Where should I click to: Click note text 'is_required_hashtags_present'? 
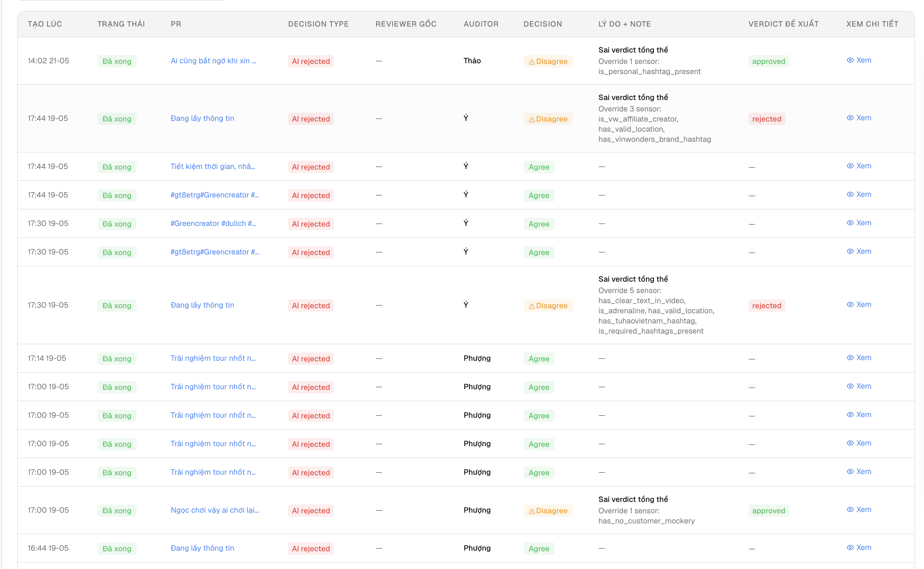(651, 331)
